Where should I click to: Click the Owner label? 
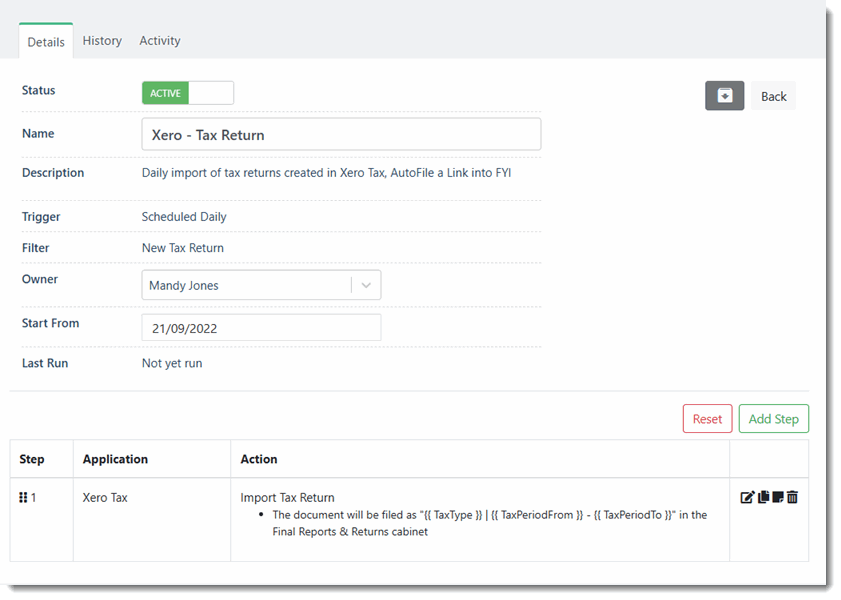40,279
